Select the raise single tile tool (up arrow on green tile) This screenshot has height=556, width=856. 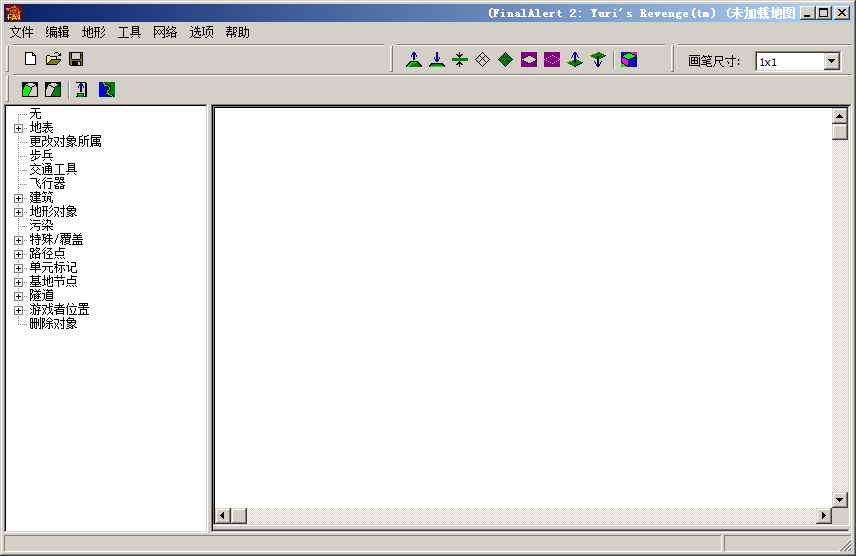575,60
